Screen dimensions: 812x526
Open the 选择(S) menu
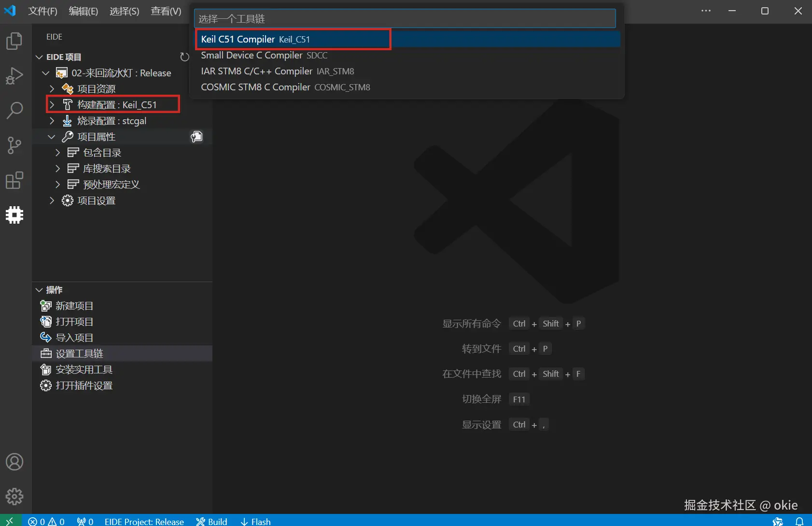pos(124,11)
